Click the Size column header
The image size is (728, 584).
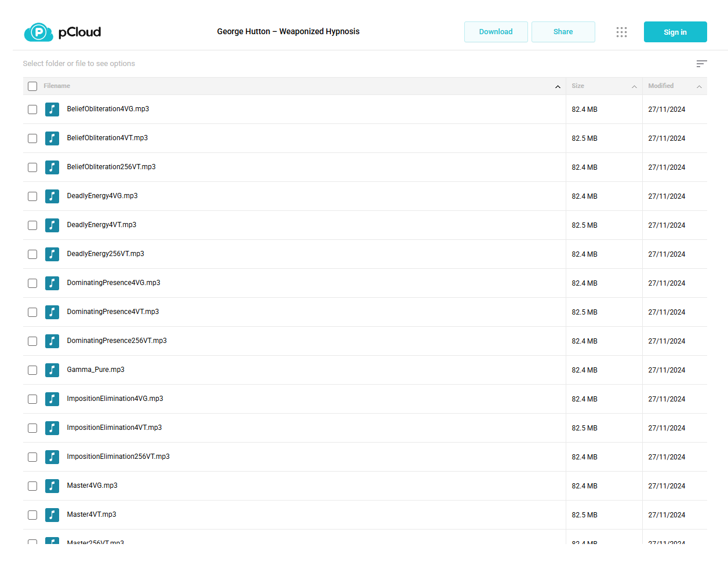(578, 86)
